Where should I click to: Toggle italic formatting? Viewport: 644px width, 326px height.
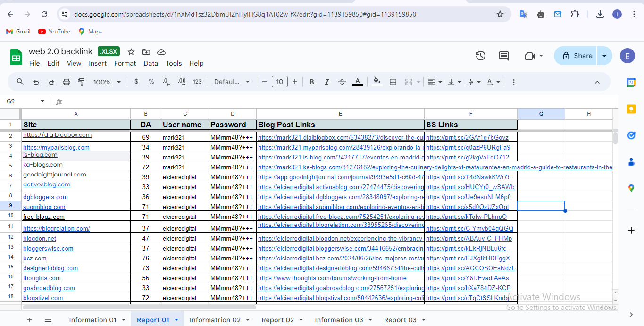326,81
